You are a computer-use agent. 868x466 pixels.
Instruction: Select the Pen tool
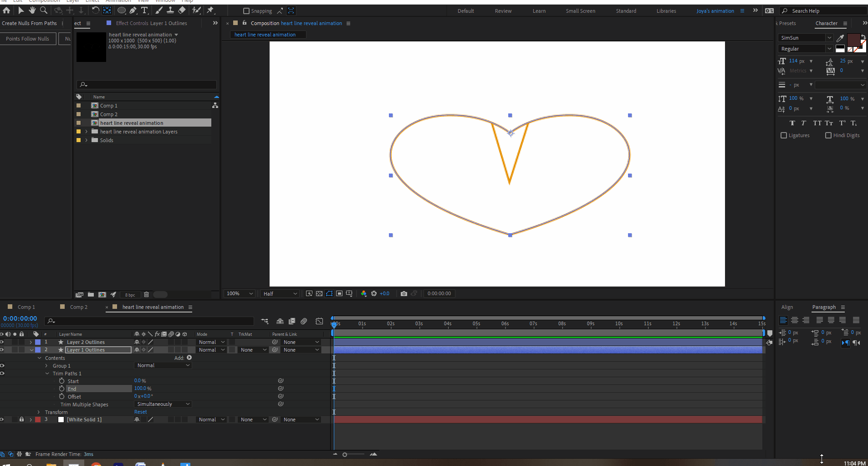point(133,10)
